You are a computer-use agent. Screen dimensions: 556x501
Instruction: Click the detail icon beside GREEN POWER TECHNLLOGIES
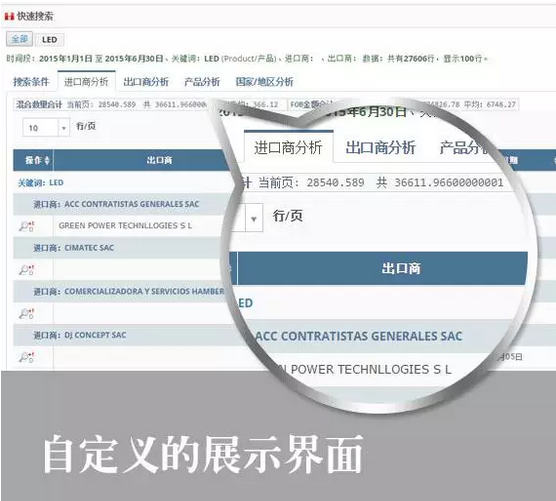click(27, 226)
